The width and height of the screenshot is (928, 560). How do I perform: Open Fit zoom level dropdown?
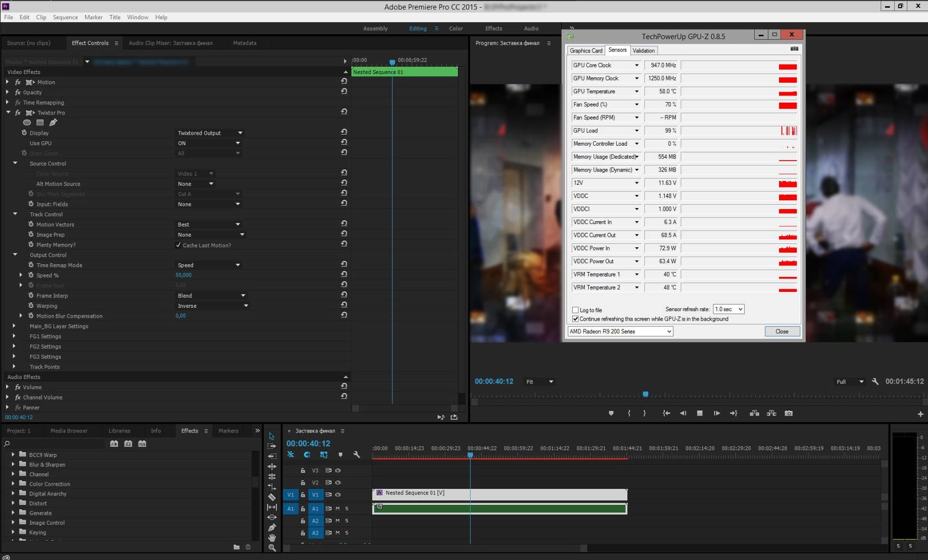tap(539, 382)
